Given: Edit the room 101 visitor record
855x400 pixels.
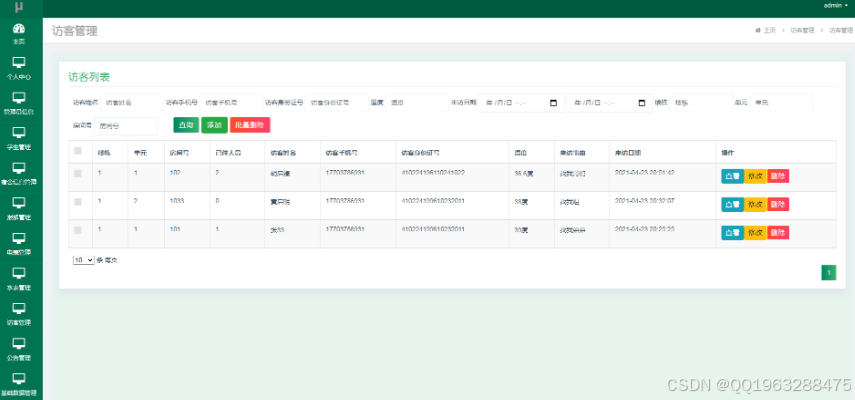Looking at the screenshot, I should (x=755, y=233).
